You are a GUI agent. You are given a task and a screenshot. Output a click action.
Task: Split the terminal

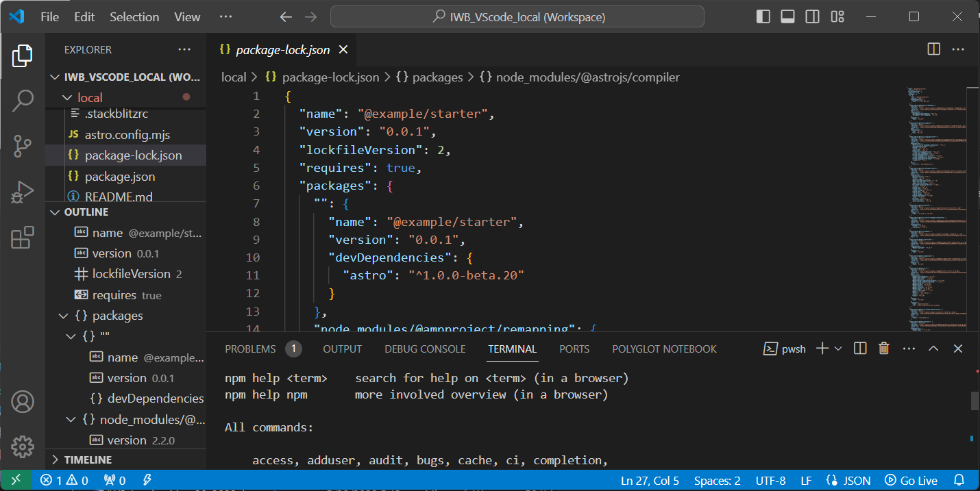pos(861,349)
